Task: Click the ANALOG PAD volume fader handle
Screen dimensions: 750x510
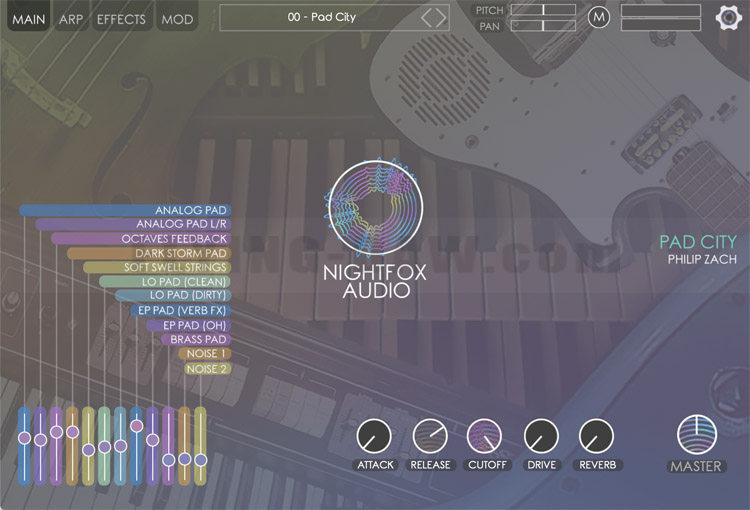Action: pyautogui.click(x=24, y=437)
